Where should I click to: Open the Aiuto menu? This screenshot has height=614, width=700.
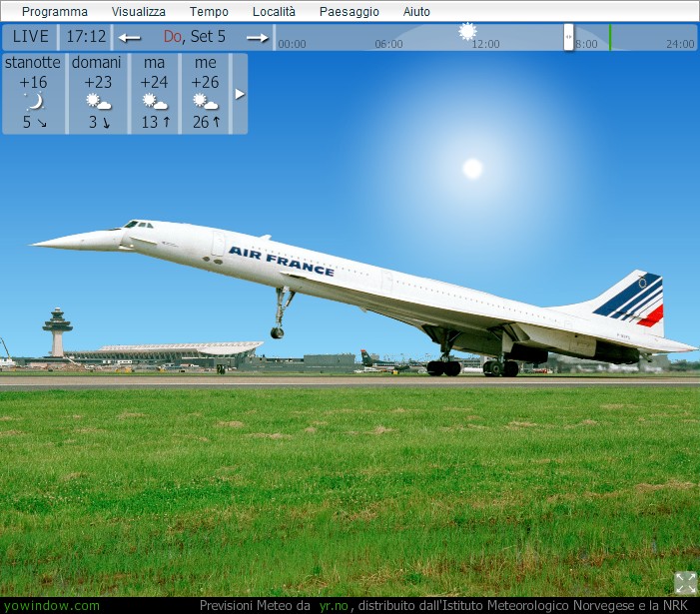coord(416,12)
